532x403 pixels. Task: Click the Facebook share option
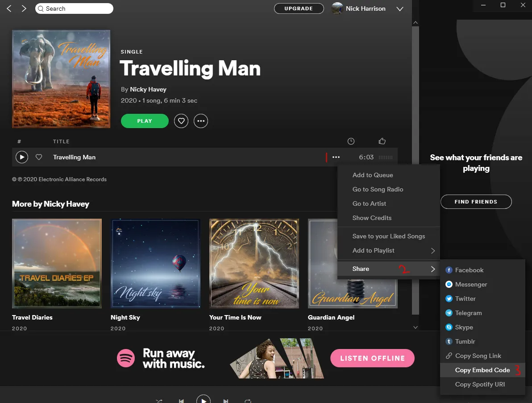coord(469,270)
